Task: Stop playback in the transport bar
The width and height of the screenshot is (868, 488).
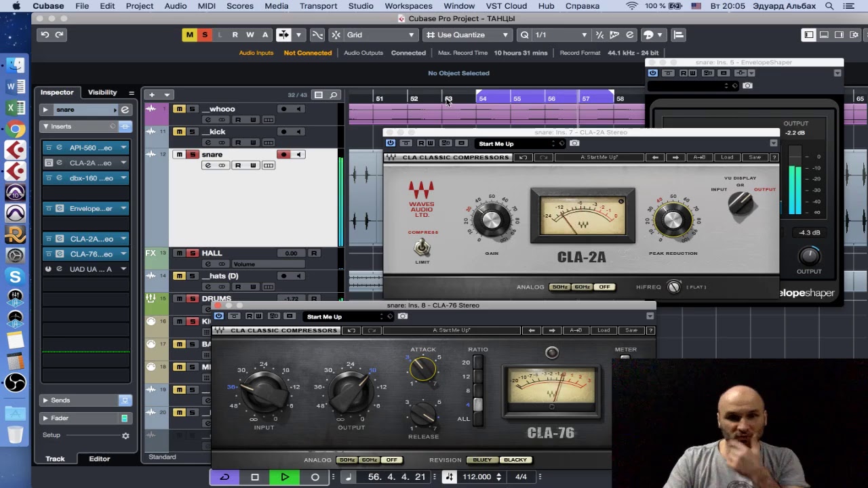Action: 255,477
